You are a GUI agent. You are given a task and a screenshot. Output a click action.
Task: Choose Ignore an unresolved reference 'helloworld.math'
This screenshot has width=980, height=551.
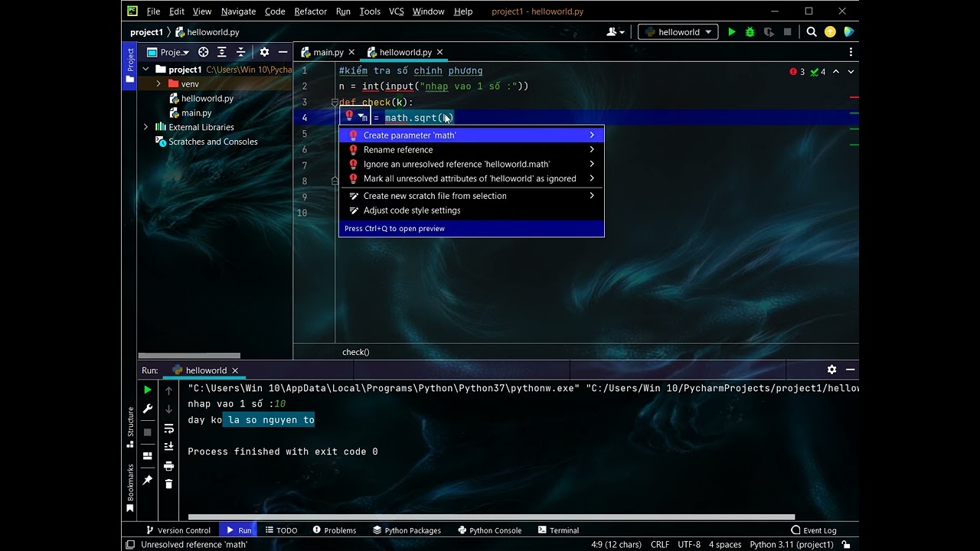coord(471,164)
